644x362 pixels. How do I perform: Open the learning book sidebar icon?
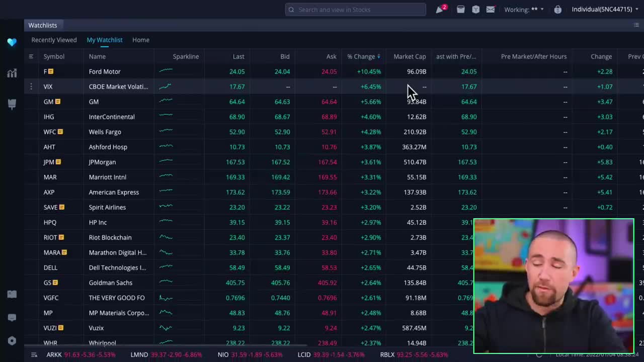click(12, 294)
